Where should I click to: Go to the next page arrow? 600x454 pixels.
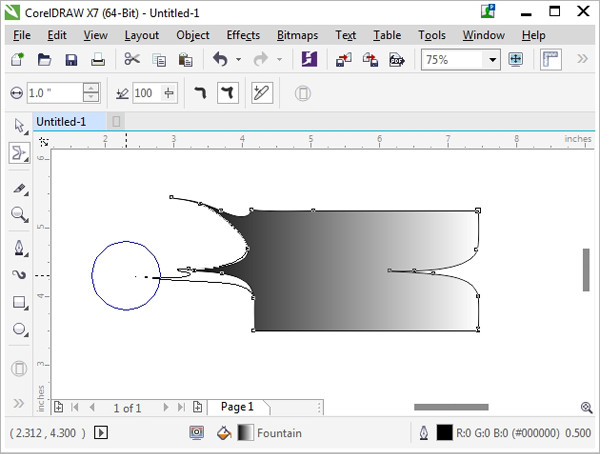pos(165,407)
